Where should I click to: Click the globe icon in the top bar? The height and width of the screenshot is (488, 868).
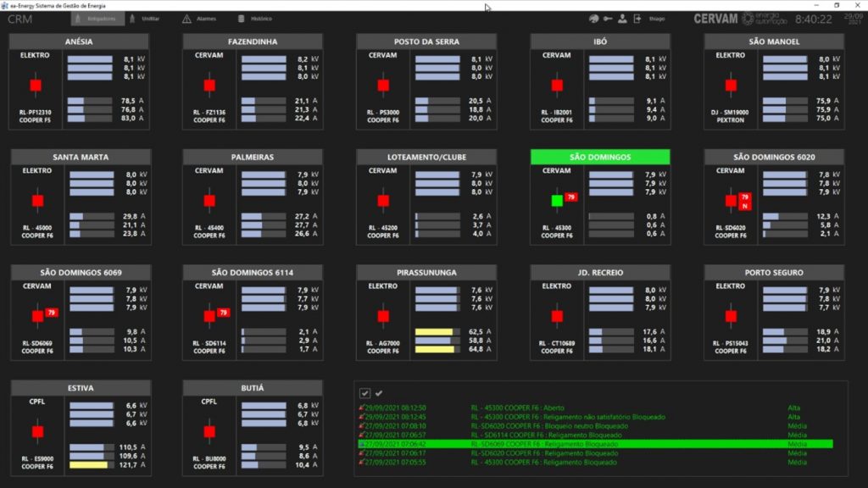[594, 18]
